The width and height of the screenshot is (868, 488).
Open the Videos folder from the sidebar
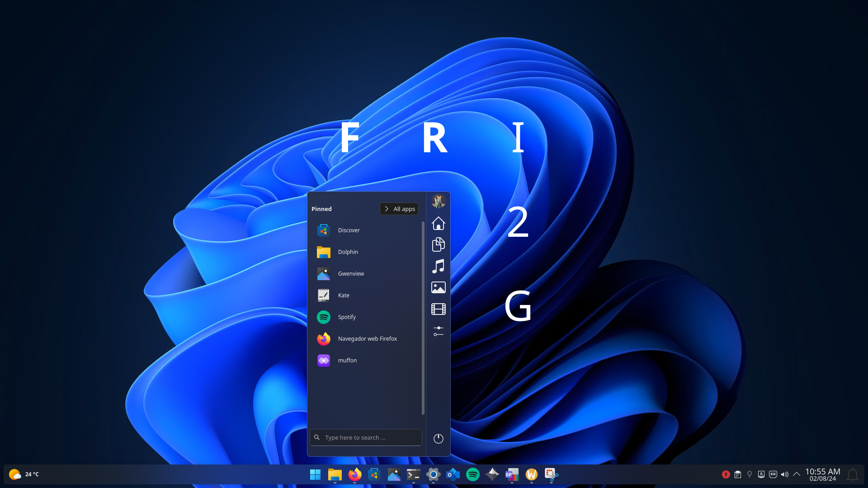pyautogui.click(x=438, y=309)
